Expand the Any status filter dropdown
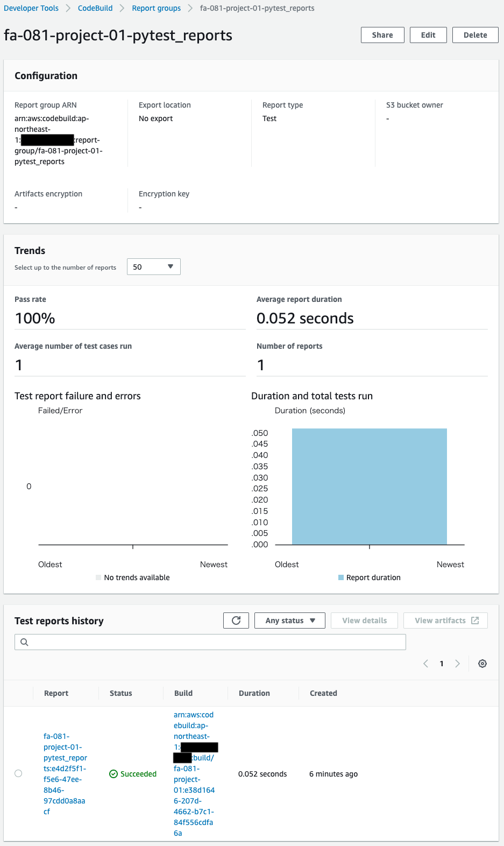 point(289,621)
